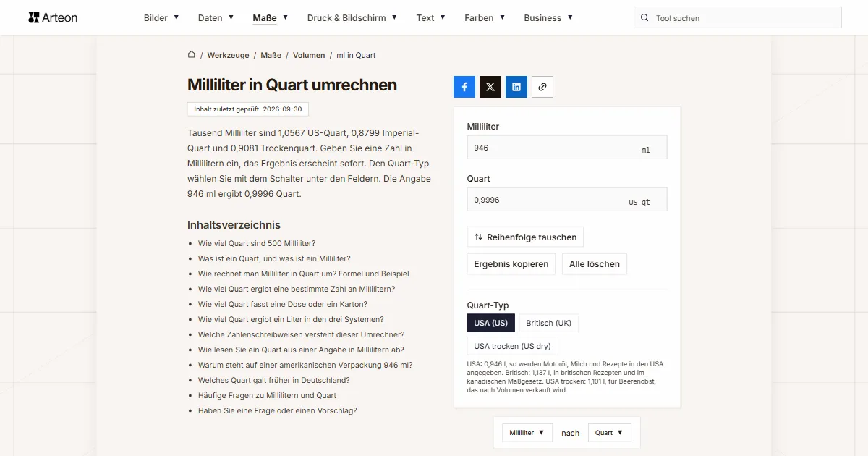Jump to 'bestimmte Zahl an Millilitern' section
The image size is (868, 456).
pos(297,289)
